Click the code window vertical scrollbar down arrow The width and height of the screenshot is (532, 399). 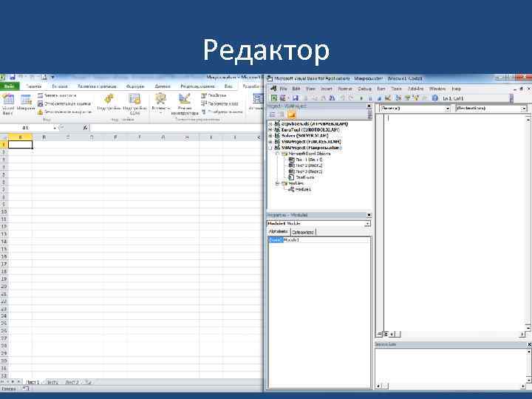(x=528, y=328)
